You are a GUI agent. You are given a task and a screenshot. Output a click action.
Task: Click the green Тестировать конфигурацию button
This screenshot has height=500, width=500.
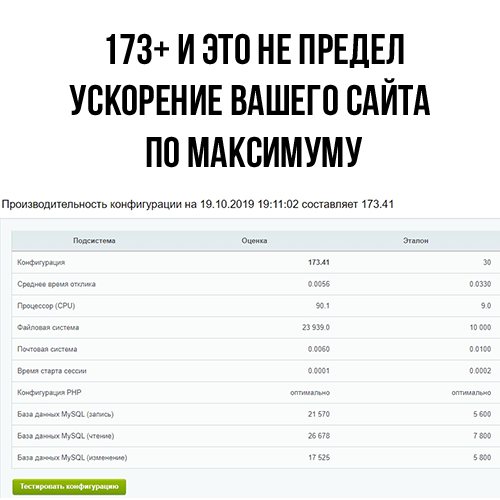coord(69,487)
